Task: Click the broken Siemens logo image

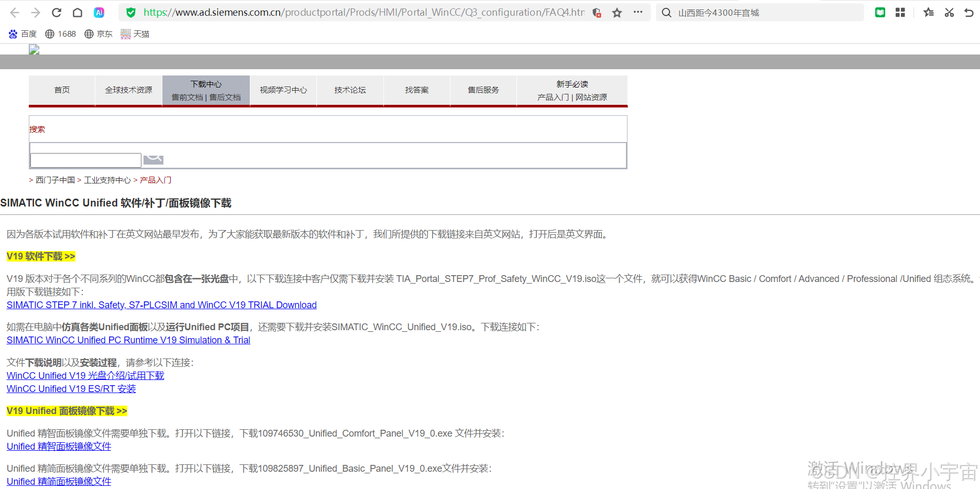Action: pyautogui.click(x=34, y=49)
